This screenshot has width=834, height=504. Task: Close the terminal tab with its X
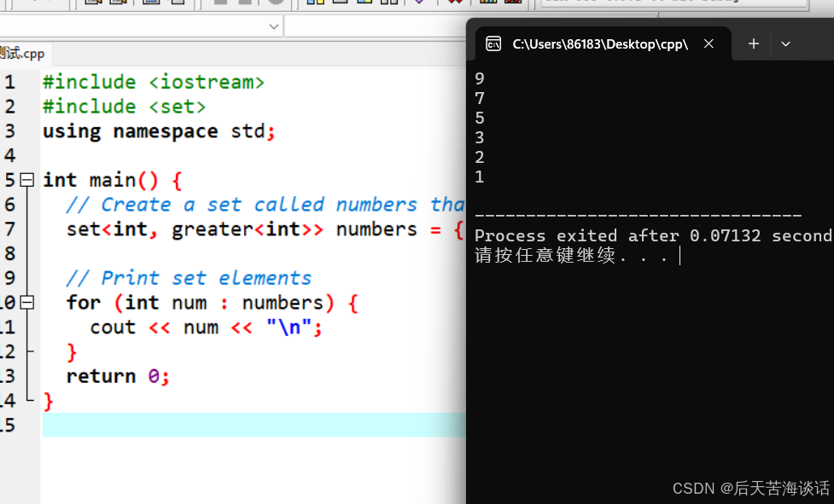[x=709, y=43]
